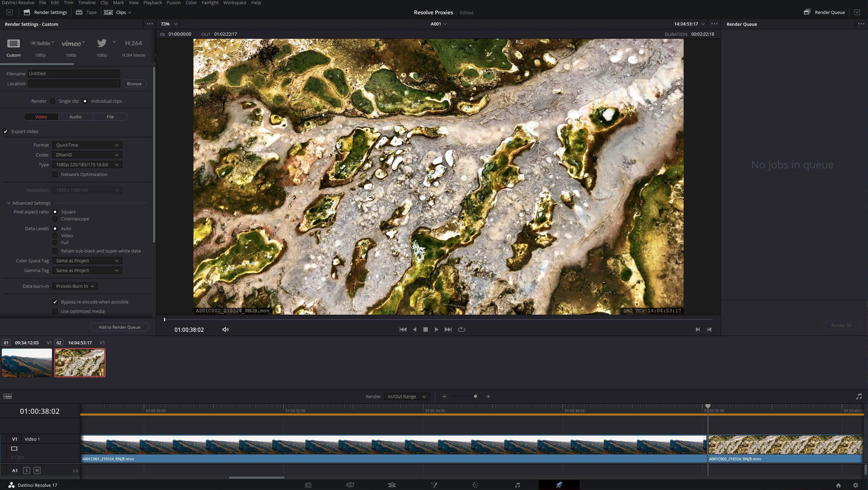Disable Bypass re-encode when possible
Screen dimensions: 868x490
click(x=55, y=302)
